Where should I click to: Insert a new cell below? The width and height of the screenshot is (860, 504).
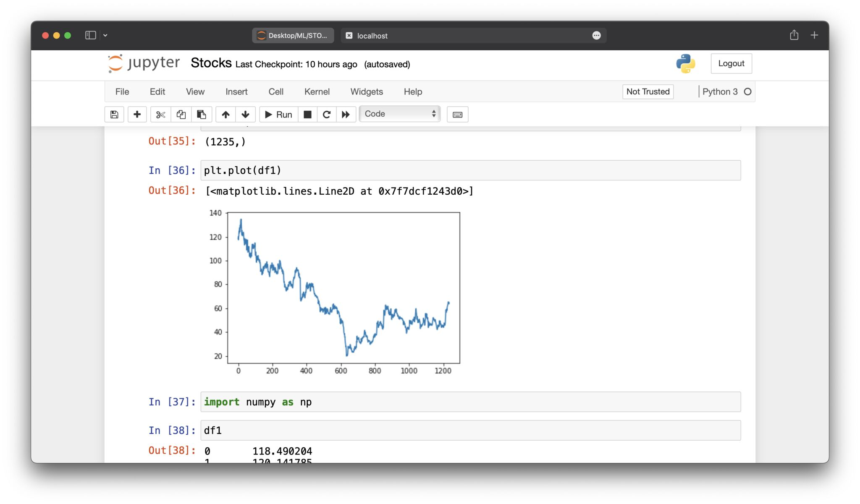coord(137,114)
